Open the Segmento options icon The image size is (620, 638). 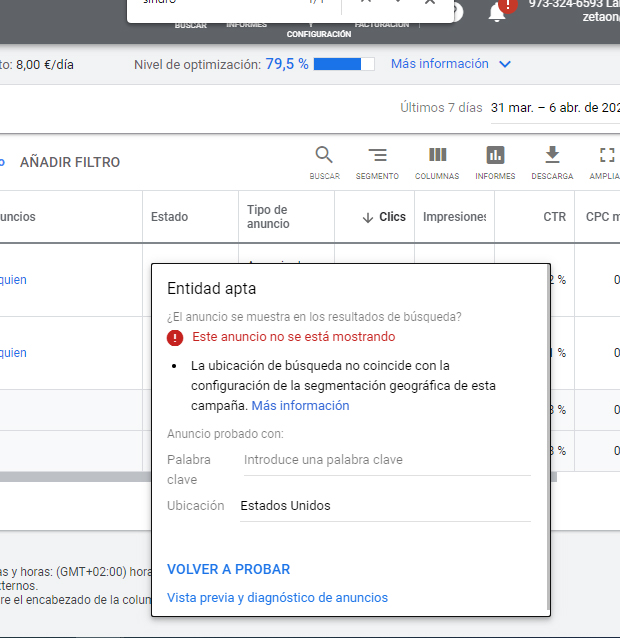point(377,157)
